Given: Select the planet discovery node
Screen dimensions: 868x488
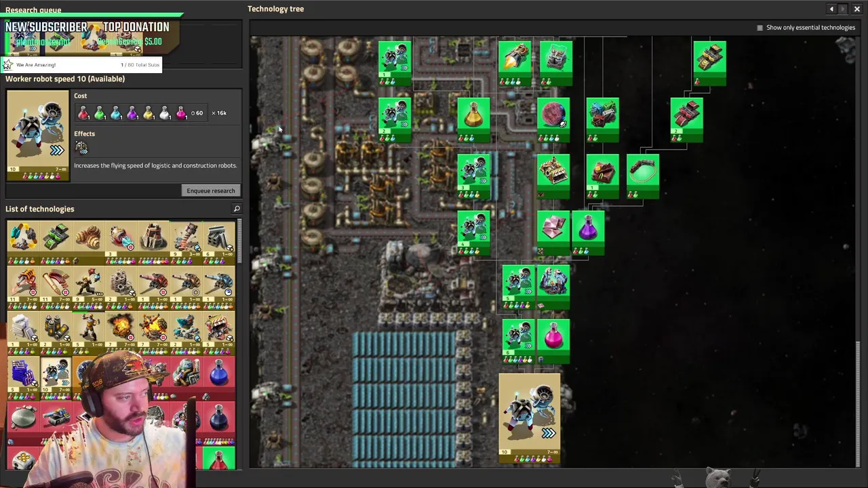Looking at the screenshot, I should 553,120.
